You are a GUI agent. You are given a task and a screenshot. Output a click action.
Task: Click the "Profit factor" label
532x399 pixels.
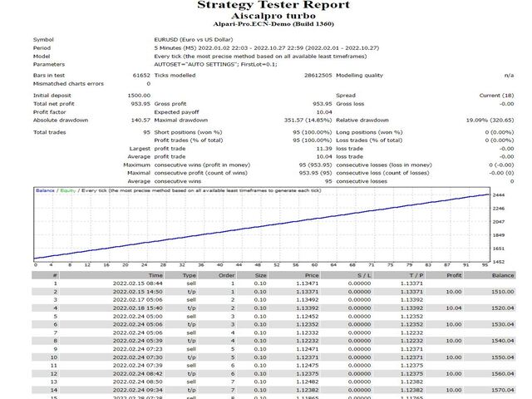50,112
